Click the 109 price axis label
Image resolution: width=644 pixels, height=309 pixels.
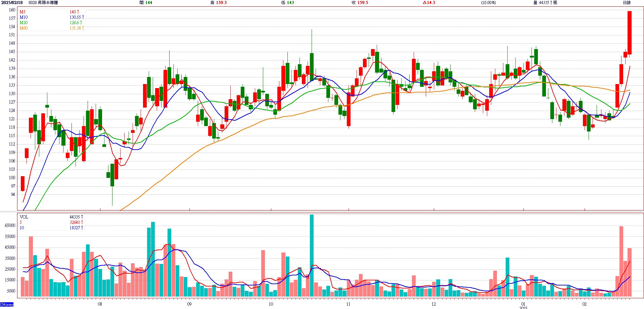click(x=12, y=152)
